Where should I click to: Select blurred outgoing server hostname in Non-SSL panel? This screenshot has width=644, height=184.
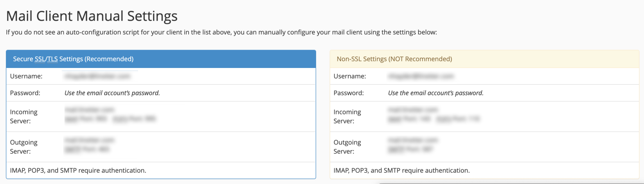413,140
